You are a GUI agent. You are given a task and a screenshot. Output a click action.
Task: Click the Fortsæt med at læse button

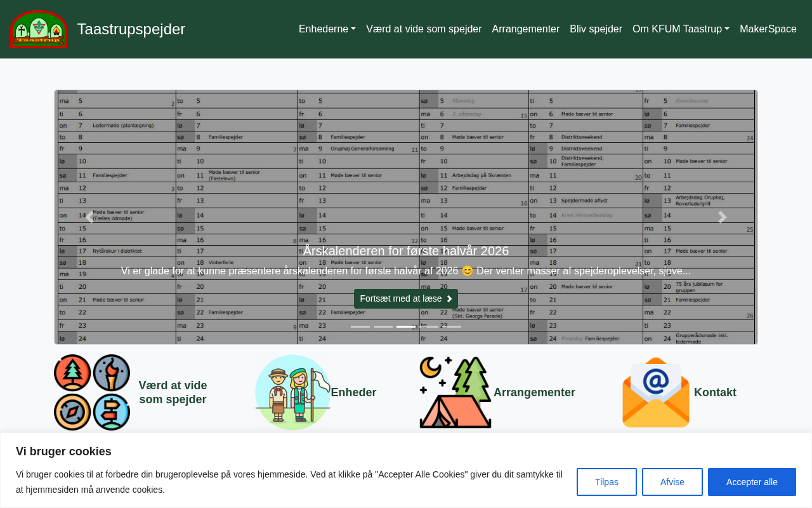click(x=406, y=298)
